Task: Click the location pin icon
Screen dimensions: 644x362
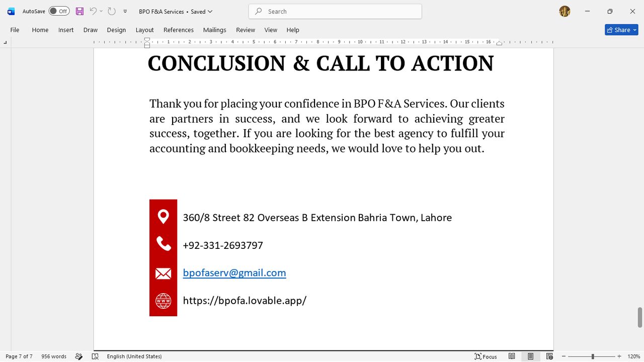Action: (x=163, y=217)
